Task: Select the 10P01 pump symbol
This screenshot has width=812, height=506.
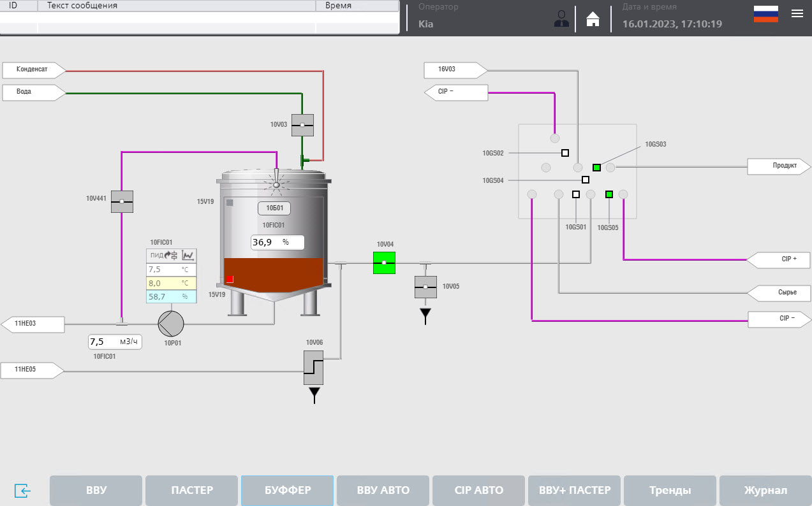Action: point(170,324)
